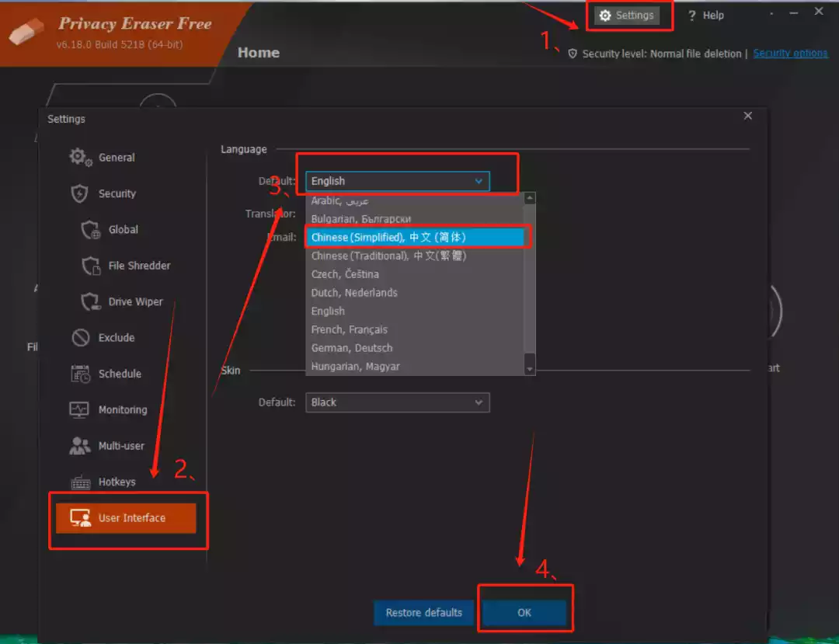Click the OK button
Viewport: 839px width, 644px height.
pos(524,612)
